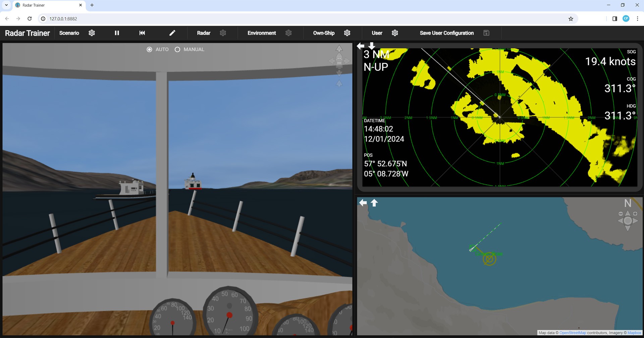Click left arrow on map panel

coord(363,202)
